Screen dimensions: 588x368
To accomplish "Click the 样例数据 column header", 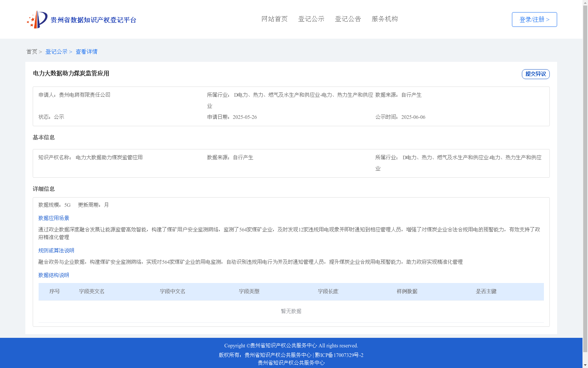I will 407,291.
